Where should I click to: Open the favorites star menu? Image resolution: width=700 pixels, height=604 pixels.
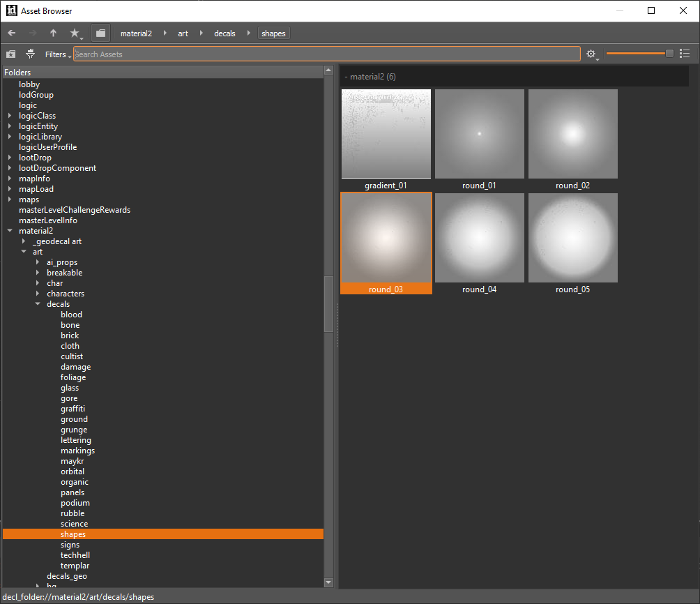click(x=75, y=33)
